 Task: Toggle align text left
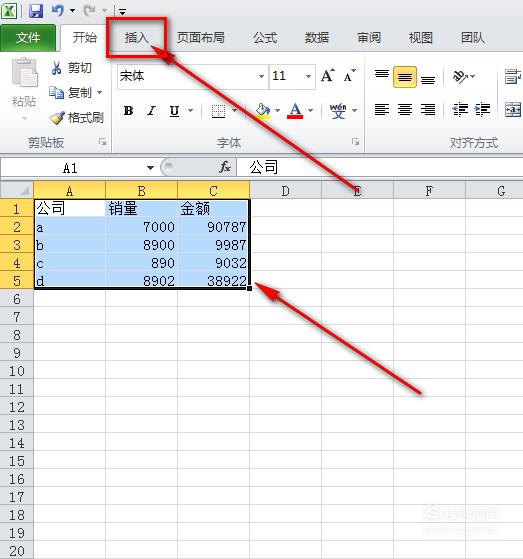click(381, 109)
